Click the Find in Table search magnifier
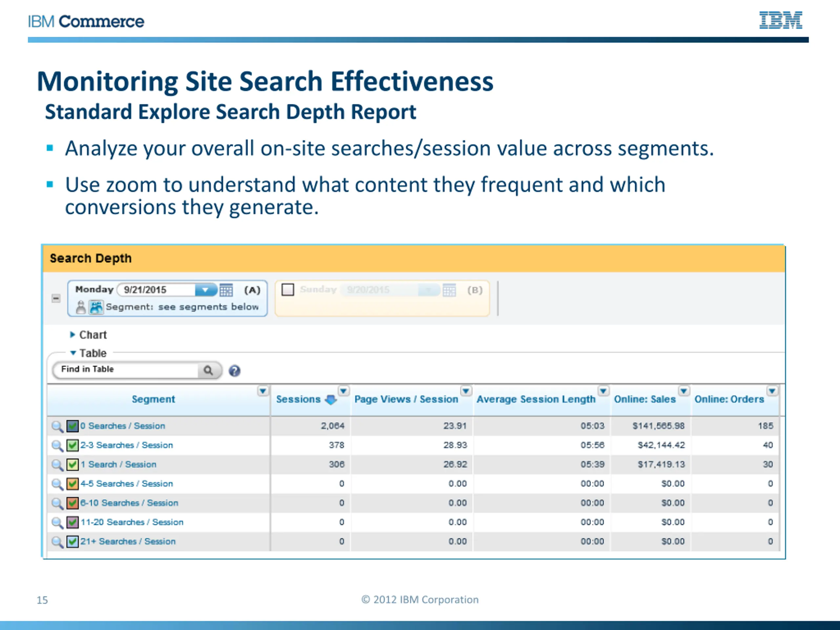The width and height of the screenshot is (840, 630). pos(208,370)
